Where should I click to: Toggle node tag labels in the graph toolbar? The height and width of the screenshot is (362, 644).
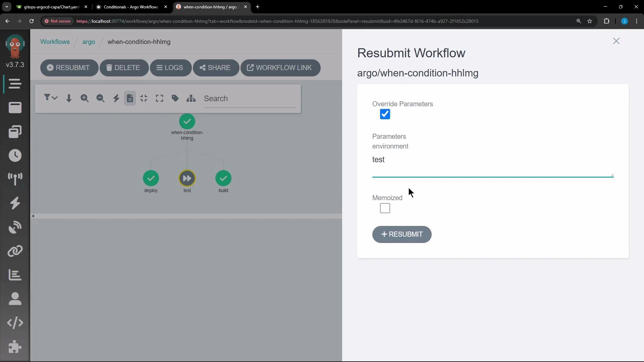click(x=175, y=98)
